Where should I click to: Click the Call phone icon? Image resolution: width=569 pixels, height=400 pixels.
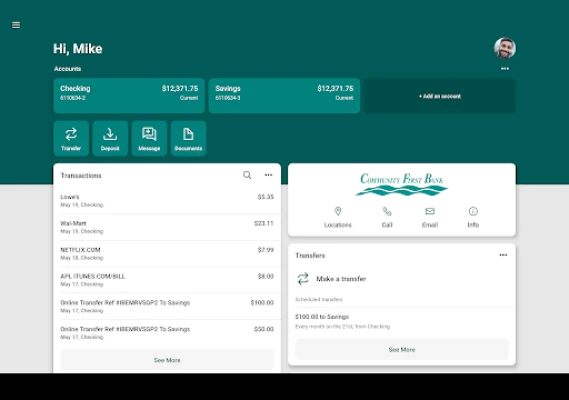coord(387,211)
